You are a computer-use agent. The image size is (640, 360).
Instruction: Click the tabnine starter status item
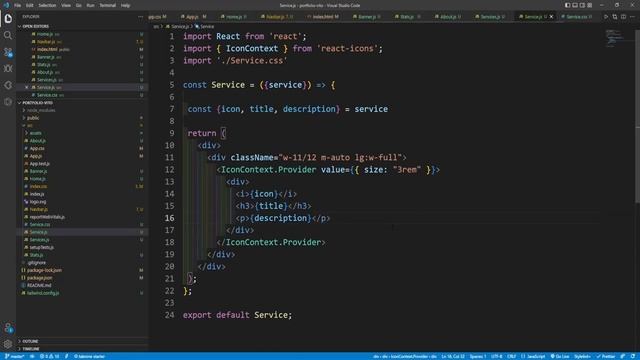click(x=89, y=356)
